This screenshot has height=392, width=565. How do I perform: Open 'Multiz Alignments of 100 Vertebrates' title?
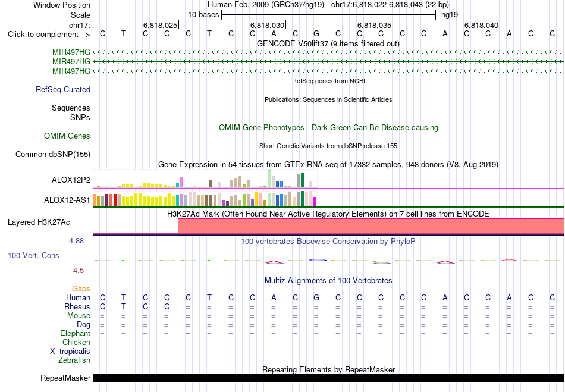click(328, 280)
